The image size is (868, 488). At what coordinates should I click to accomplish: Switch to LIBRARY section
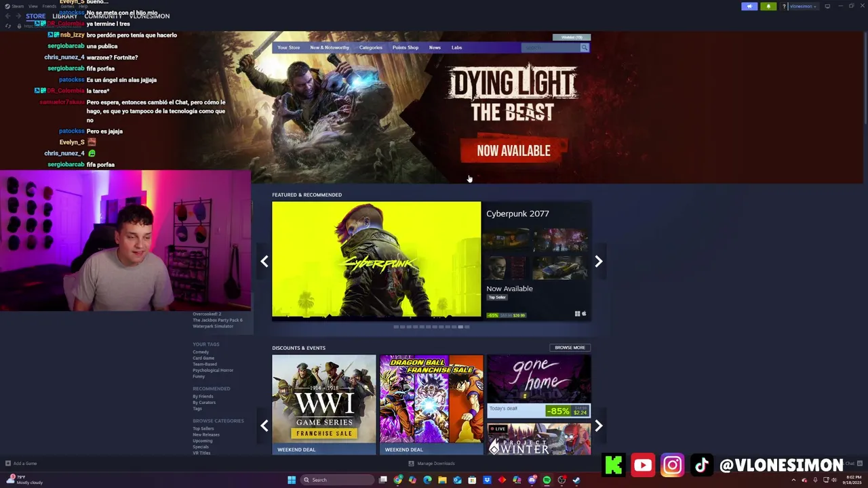65,16
